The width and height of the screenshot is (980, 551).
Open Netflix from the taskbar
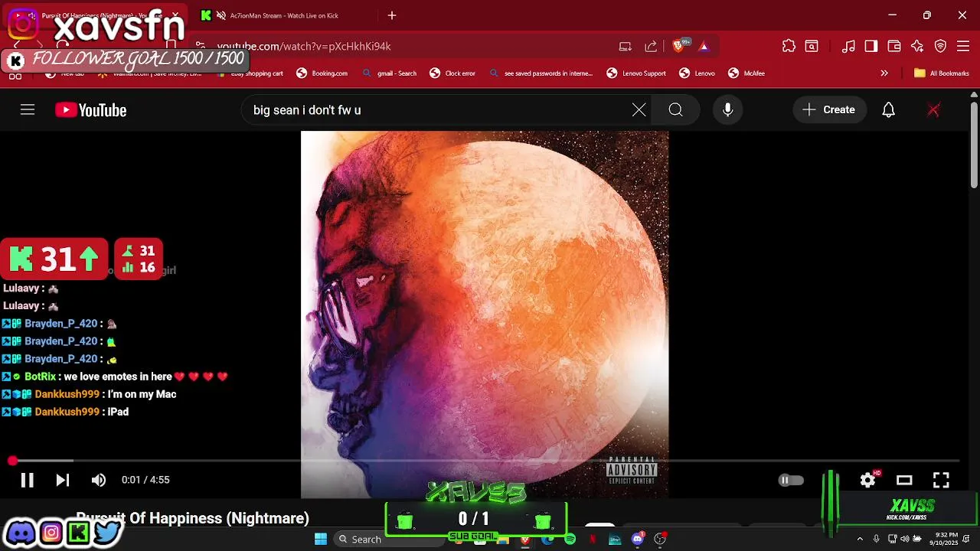(x=593, y=539)
